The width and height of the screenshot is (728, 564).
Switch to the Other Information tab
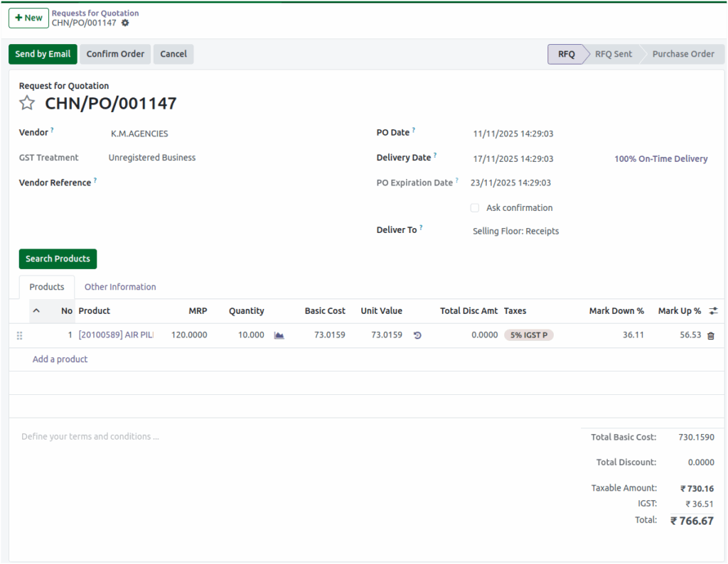click(x=119, y=287)
